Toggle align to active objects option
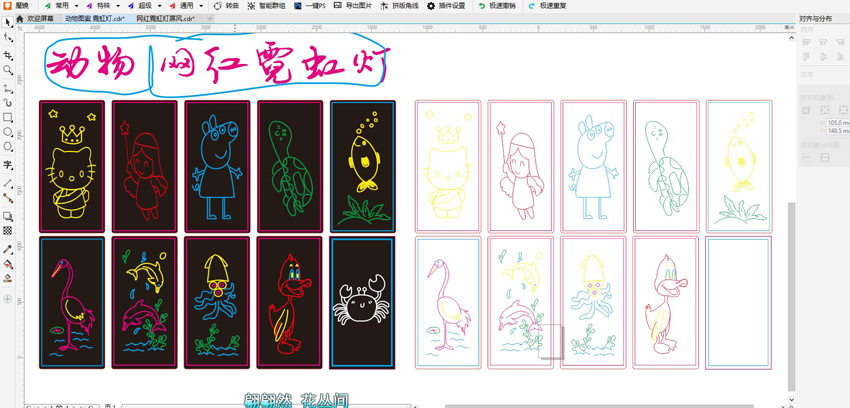Image resolution: width=850 pixels, height=408 pixels. pos(807,110)
